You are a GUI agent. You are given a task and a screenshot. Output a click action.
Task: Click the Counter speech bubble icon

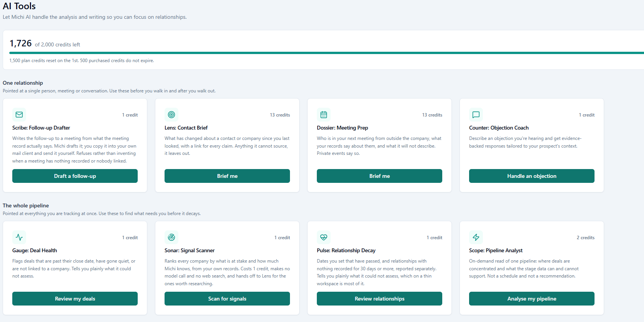[x=476, y=115]
